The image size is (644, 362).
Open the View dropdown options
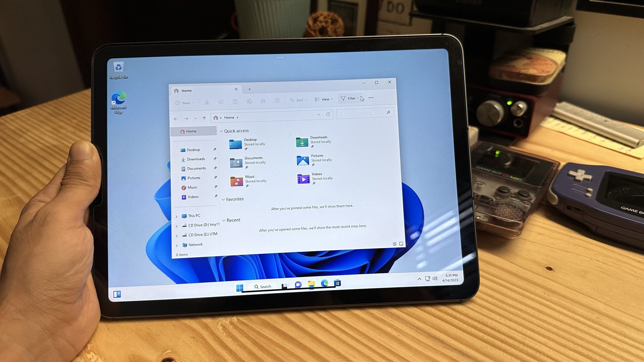(324, 98)
